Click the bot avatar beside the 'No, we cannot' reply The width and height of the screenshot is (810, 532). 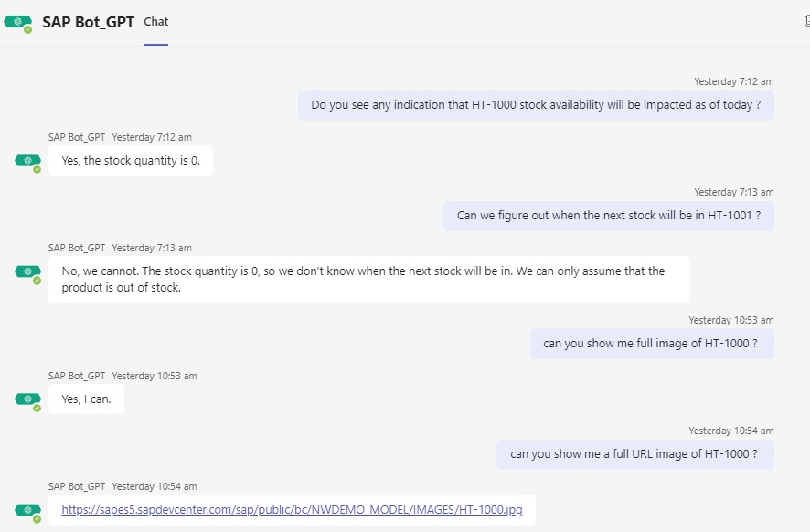[x=28, y=272]
